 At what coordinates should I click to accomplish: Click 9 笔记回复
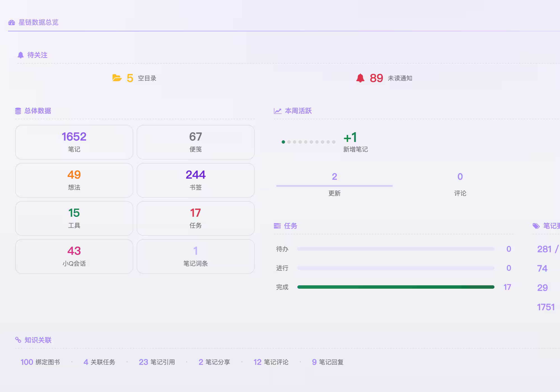(328, 362)
